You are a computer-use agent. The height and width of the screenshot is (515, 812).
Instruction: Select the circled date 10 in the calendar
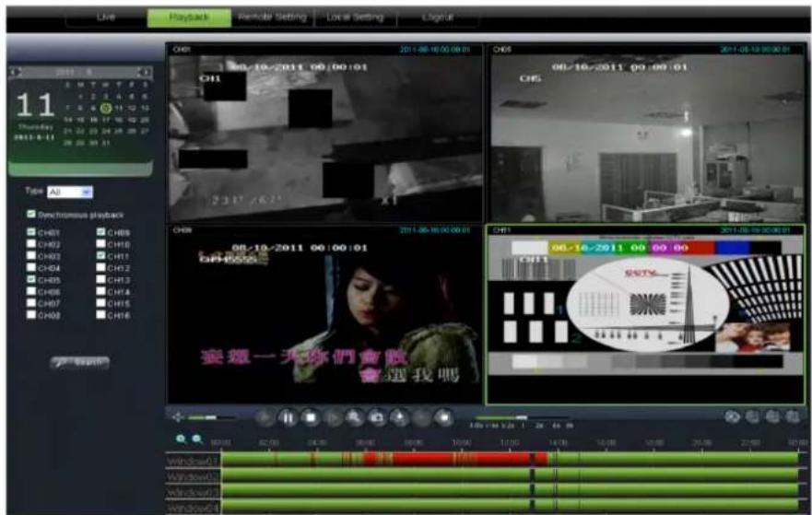(x=106, y=108)
